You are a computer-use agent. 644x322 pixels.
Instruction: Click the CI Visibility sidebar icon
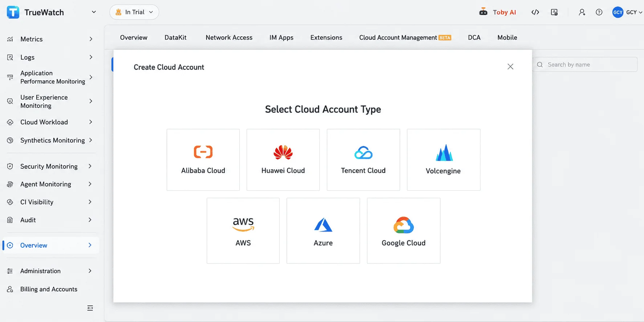pyautogui.click(x=10, y=202)
